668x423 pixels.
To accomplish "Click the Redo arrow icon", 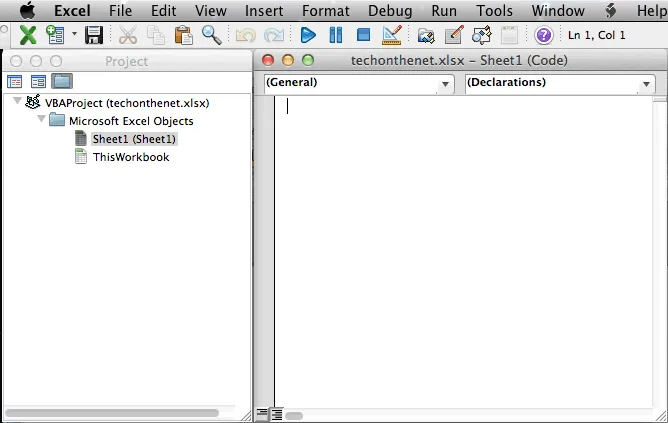I will click(274, 35).
